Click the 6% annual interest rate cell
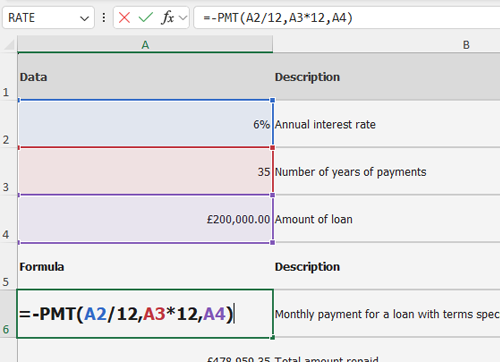 click(x=145, y=124)
